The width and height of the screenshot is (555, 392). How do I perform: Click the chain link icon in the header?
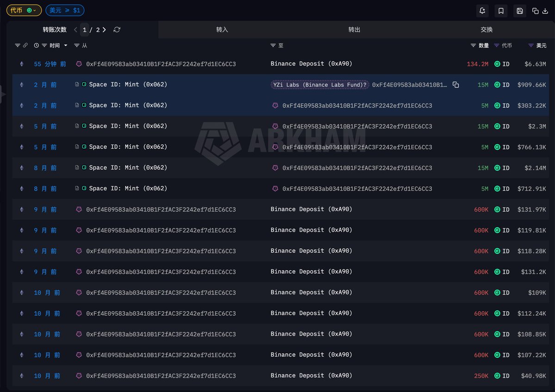click(x=25, y=45)
